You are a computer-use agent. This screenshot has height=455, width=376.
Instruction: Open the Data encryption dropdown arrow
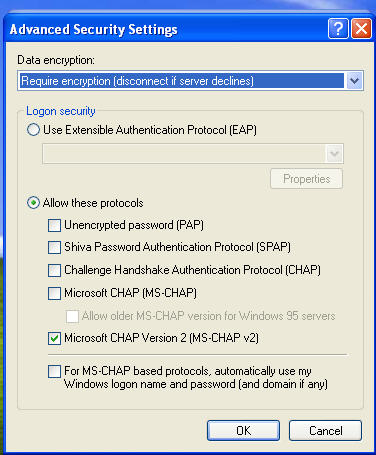(354, 81)
